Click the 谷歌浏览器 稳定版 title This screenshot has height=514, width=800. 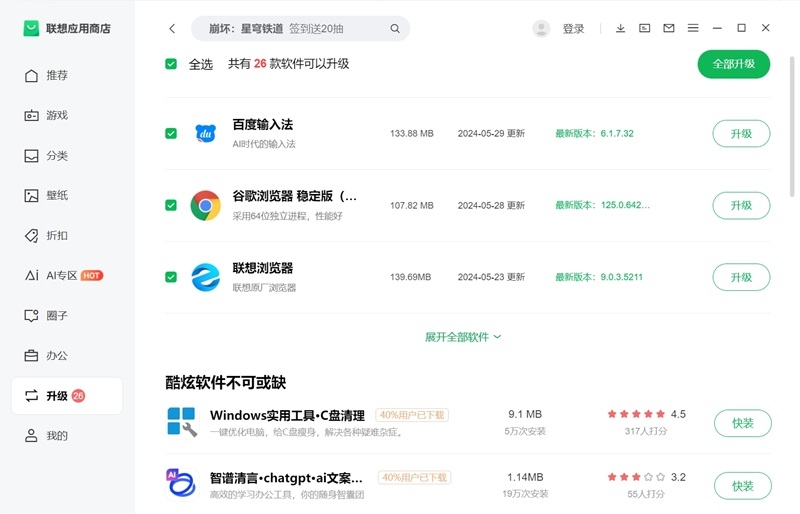pyautogui.click(x=295, y=196)
